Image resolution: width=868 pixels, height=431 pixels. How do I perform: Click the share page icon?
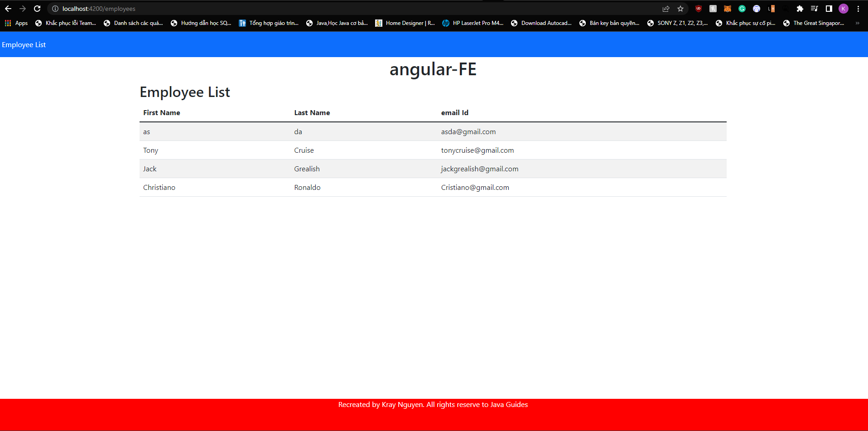[666, 9]
